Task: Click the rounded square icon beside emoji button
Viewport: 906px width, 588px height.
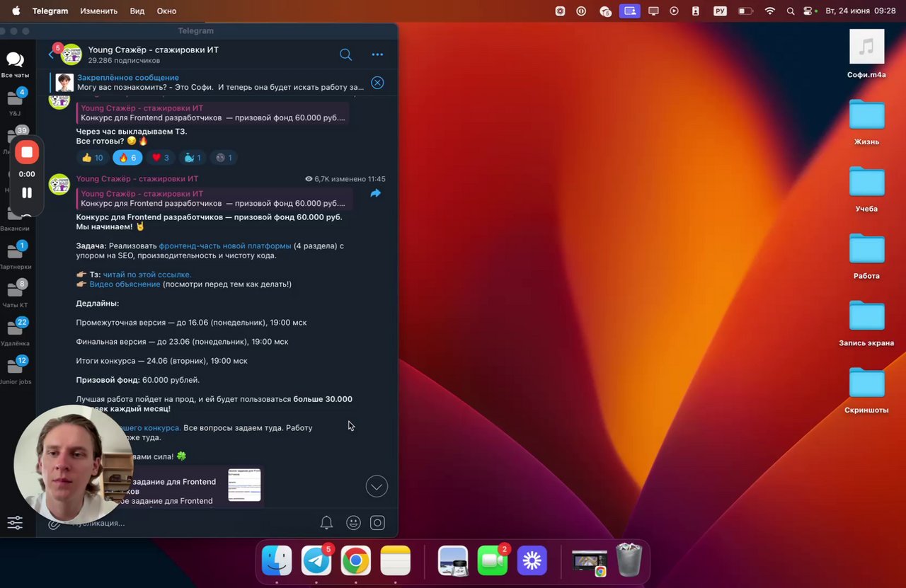Action: tap(378, 523)
